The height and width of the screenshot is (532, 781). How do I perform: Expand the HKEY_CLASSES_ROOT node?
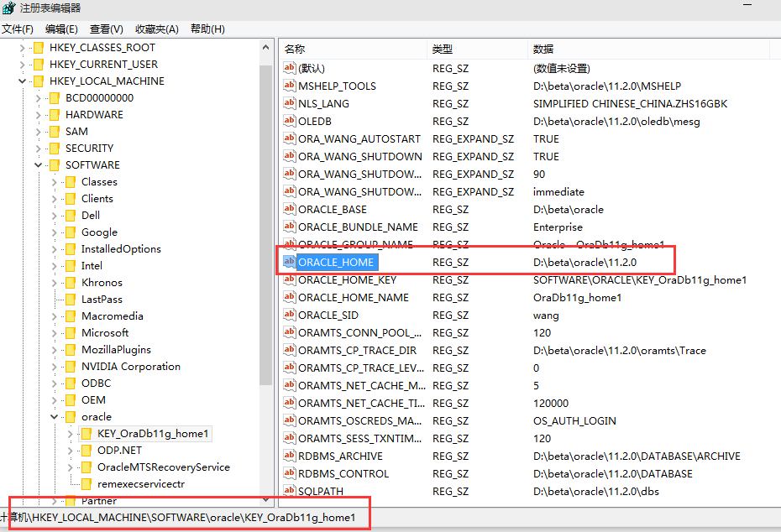click(22, 47)
